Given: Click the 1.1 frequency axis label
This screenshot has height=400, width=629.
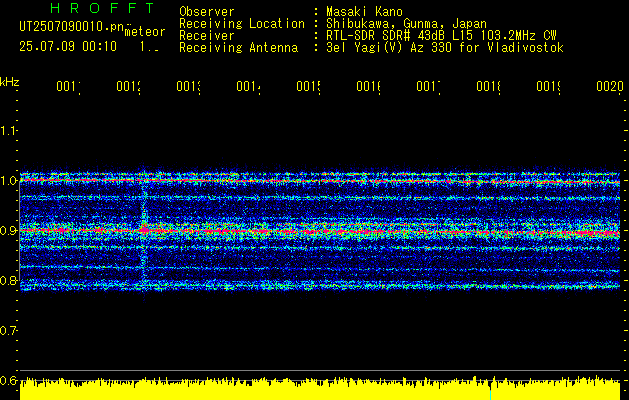Looking at the screenshot, I should (x=8, y=130).
